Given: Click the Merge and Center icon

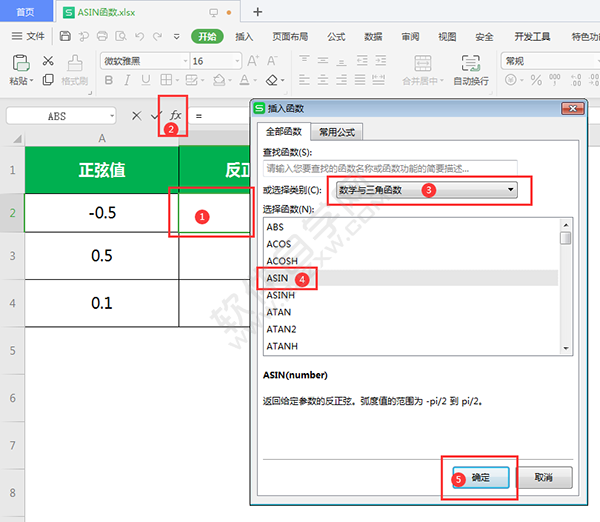Looking at the screenshot, I should pos(423,63).
